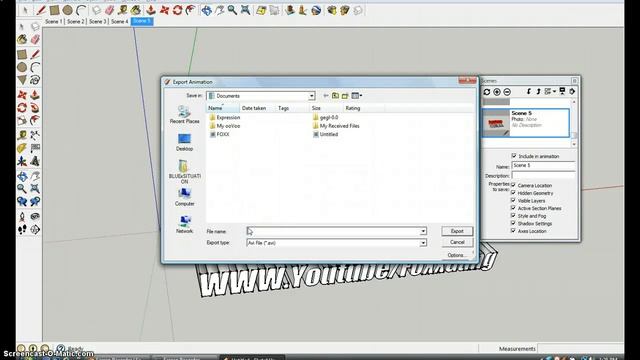Viewport: 640px width, 360px height.
Task: Go to Computer in dialog sidebar
Action: click(x=184, y=197)
